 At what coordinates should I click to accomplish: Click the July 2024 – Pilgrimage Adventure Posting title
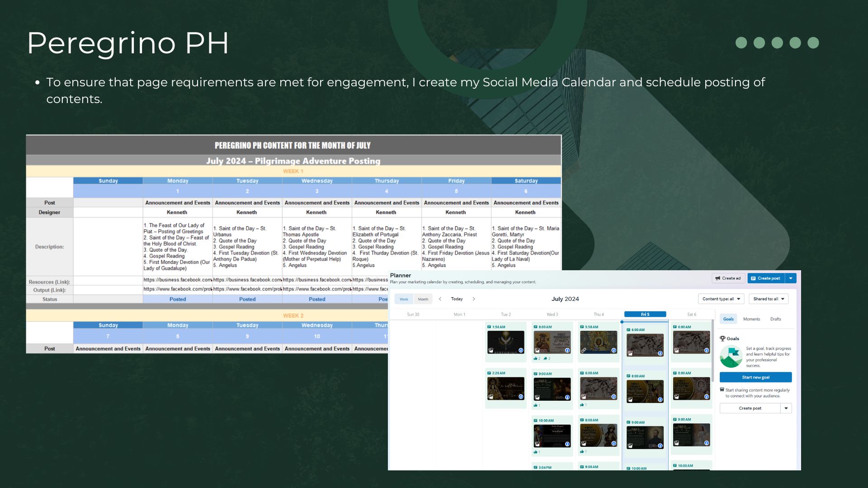293,161
